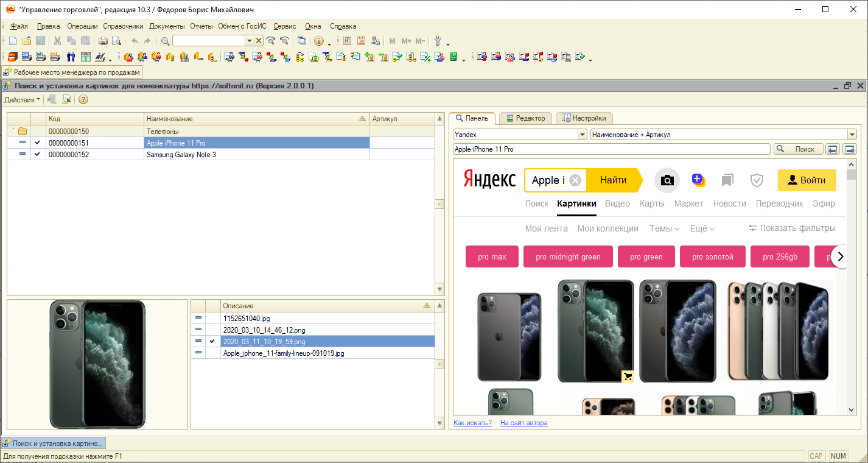Open the Calendar icon
The image size is (868, 463).
[x=361, y=41]
